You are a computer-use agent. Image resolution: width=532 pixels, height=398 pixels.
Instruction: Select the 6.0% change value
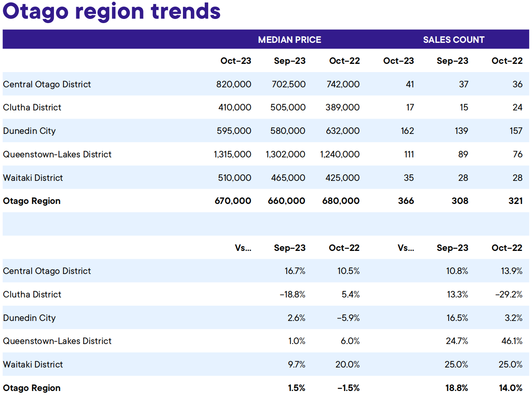[x=350, y=341]
